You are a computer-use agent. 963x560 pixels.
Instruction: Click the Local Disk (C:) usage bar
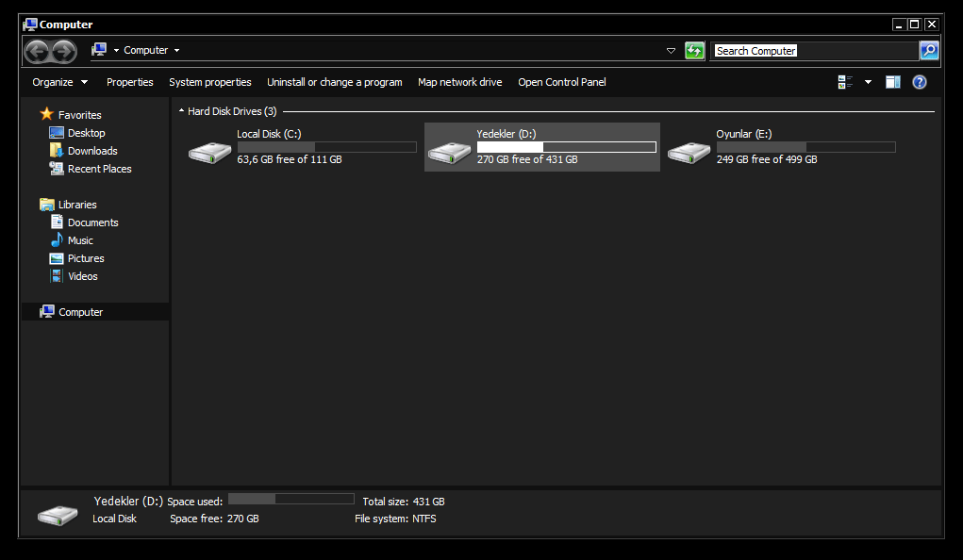(326, 147)
